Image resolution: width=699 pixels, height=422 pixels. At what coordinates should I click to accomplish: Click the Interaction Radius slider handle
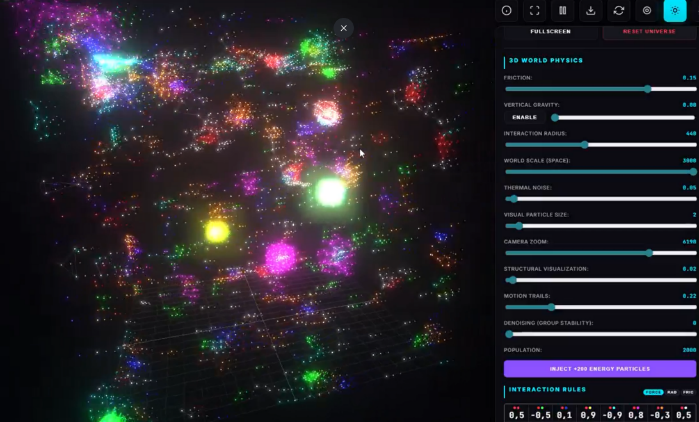point(585,144)
